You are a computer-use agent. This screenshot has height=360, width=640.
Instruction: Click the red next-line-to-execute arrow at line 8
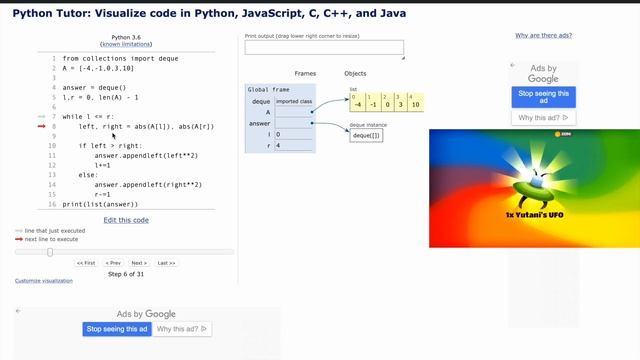point(41,126)
